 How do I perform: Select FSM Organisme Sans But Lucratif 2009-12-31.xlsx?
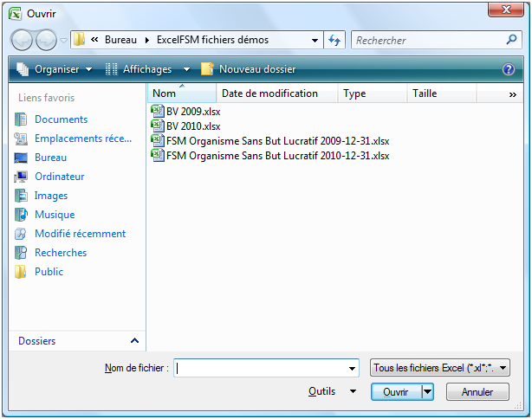pos(276,140)
